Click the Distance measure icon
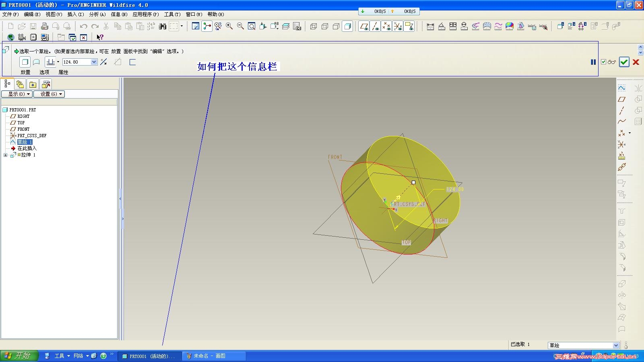This screenshot has width=644, height=362. pos(430,26)
